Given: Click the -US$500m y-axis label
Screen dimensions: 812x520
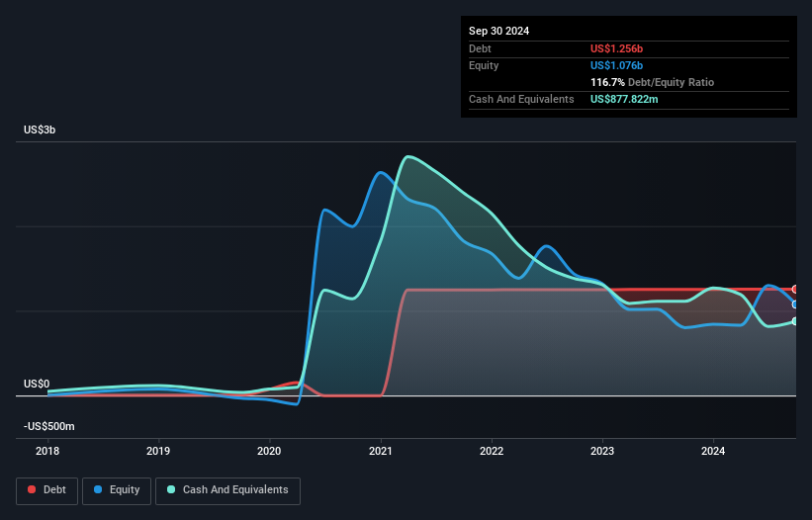Looking at the screenshot, I should coord(49,426).
